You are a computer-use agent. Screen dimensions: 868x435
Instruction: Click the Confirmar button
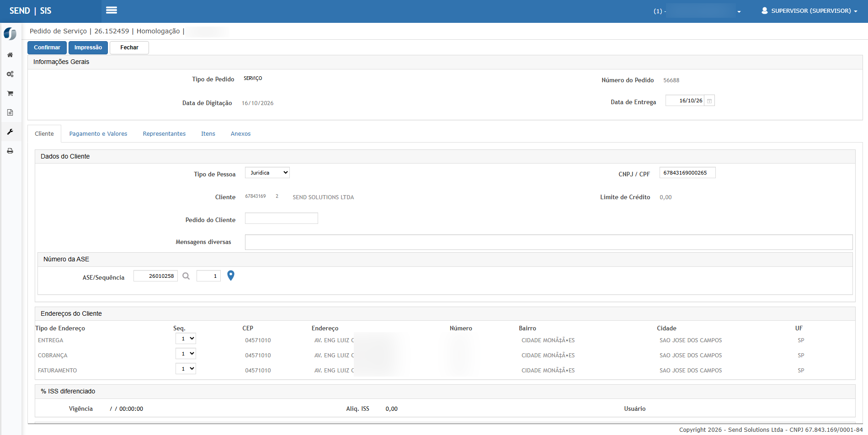47,48
